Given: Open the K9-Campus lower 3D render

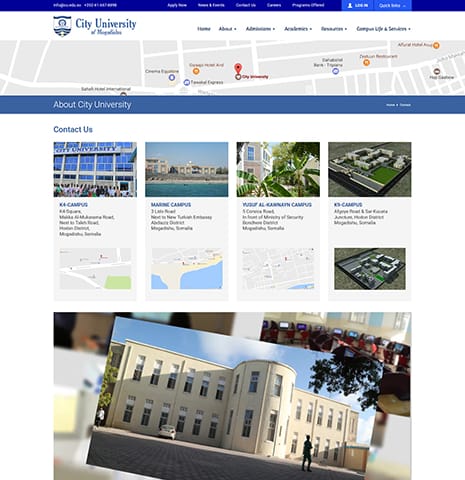Looking at the screenshot, I should [x=370, y=269].
